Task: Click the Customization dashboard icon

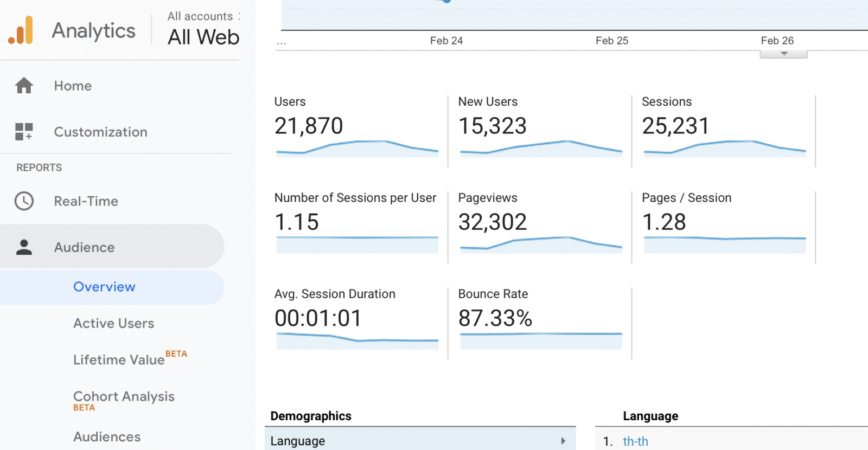Action: [x=24, y=132]
